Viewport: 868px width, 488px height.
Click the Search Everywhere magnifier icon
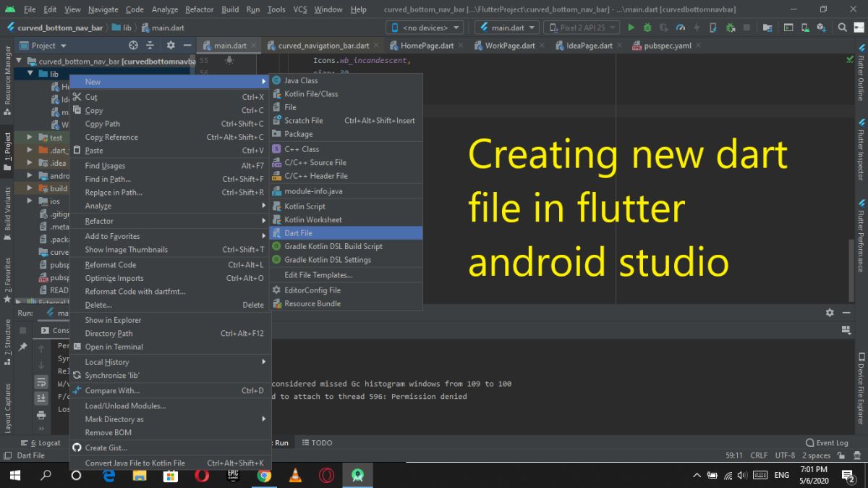point(843,28)
